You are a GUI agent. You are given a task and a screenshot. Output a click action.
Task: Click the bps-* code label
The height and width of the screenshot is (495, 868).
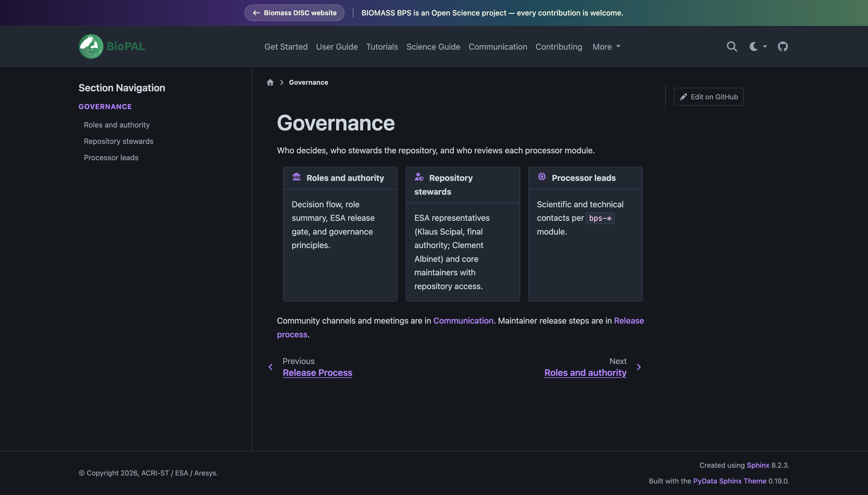click(x=600, y=218)
